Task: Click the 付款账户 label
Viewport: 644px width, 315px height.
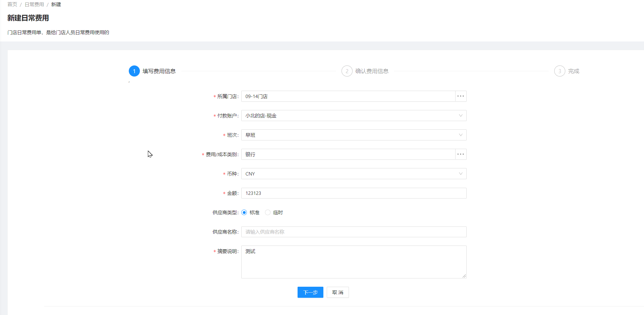Action: click(227, 116)
